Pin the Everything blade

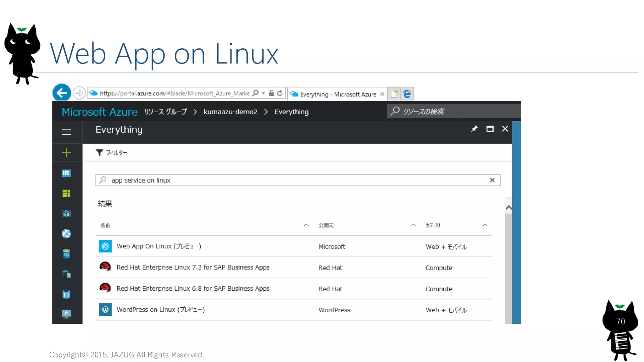pos(474,129)
